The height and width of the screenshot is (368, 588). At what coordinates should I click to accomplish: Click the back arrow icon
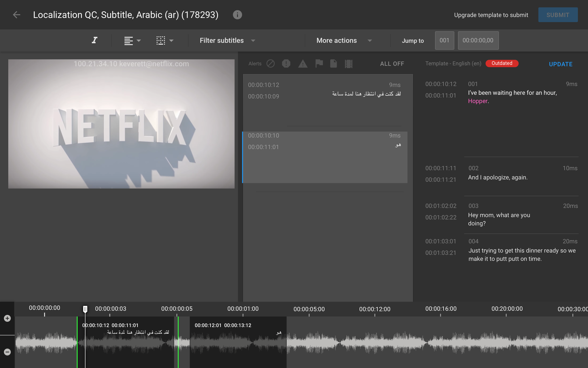tap(16, 15)
